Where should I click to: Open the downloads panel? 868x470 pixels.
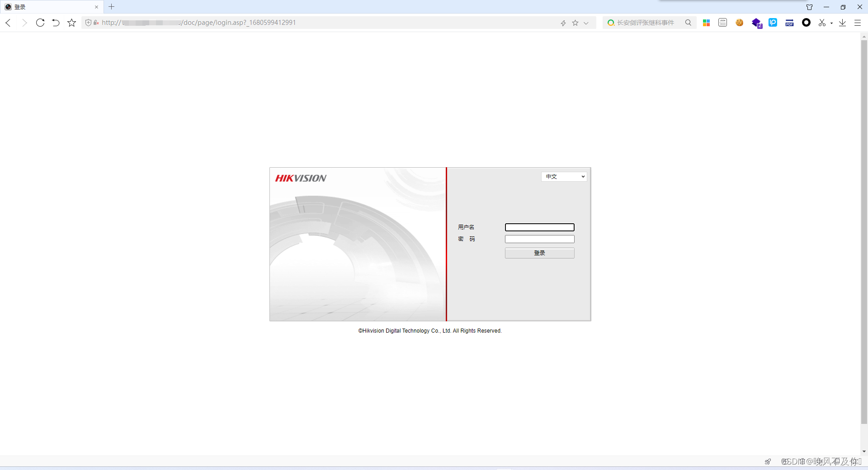point(842,23)
